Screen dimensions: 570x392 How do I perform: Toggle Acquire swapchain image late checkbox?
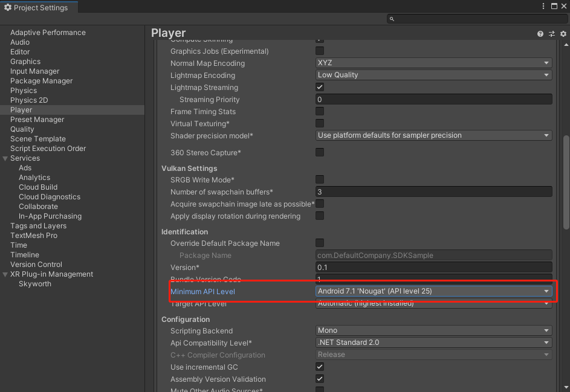pyautogui.click(x=320, y=204)
